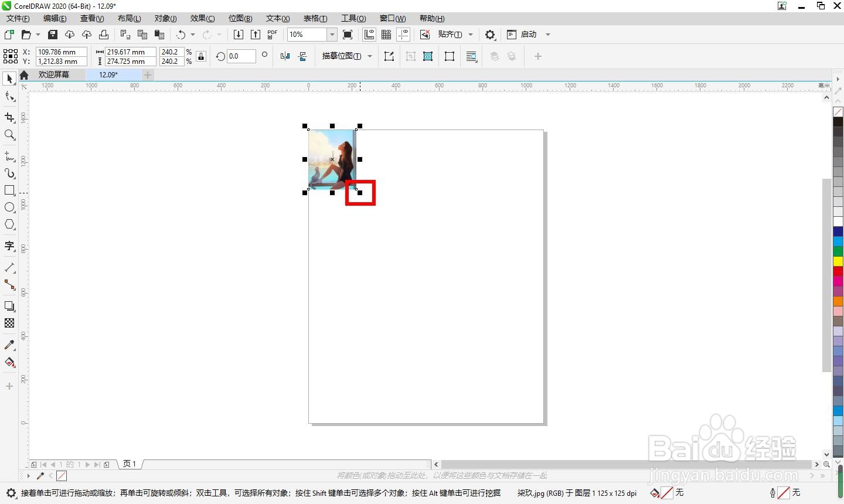
Task: Switch to the 欢迎屏幕 tab
Action: [x=54, y=75]
